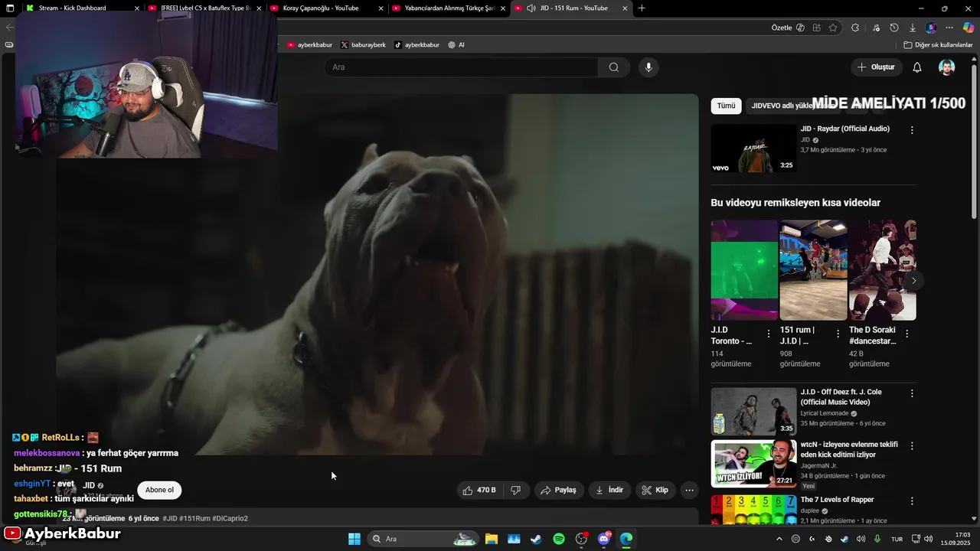Open options for JID Raydar video
This screenshot has width=980, height=551.
[x=911, y=130]
